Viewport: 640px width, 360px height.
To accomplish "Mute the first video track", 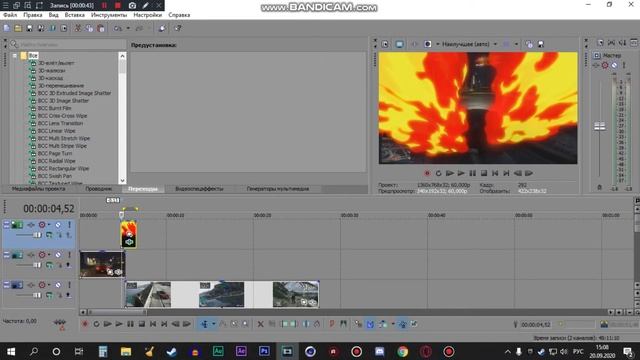I will click(58, 225).
